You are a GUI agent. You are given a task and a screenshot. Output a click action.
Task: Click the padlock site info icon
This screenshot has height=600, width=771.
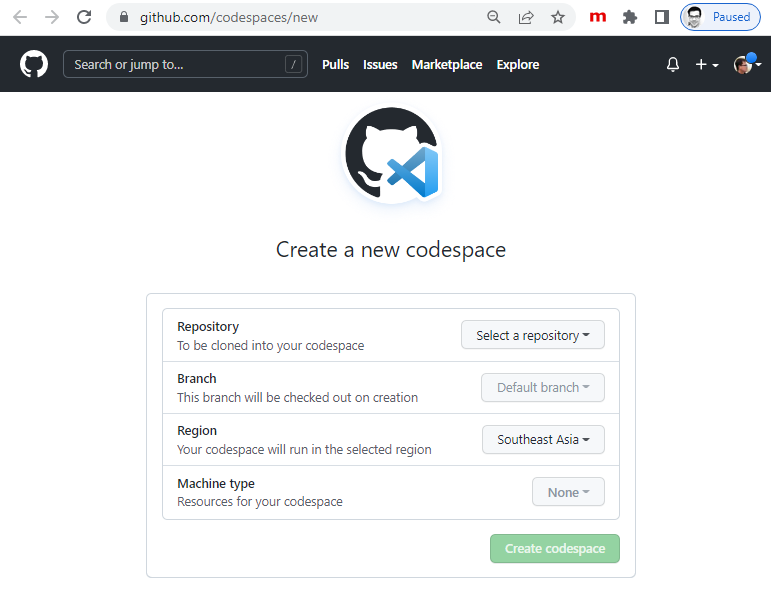point(124,17)
